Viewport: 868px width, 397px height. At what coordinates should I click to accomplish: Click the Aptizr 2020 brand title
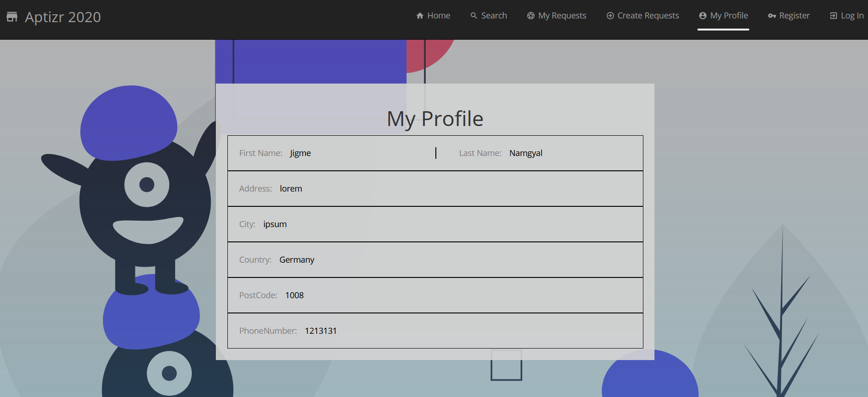click(x=63, y=17)
